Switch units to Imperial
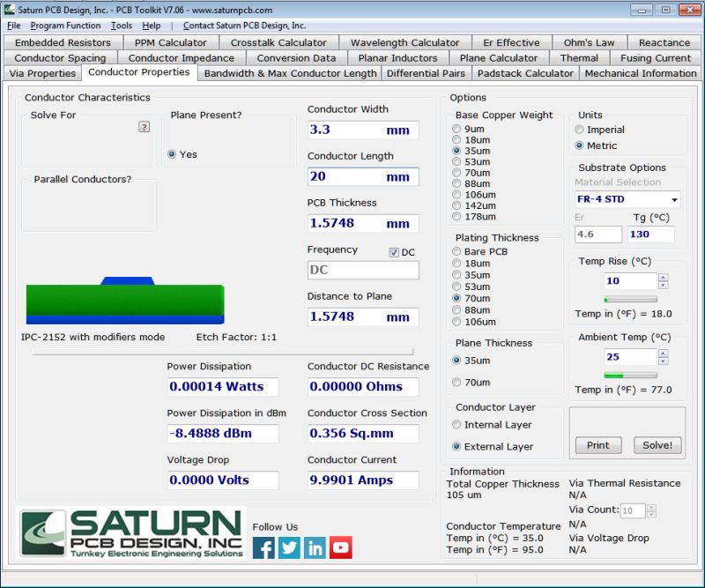 click(x=579, y=130)
